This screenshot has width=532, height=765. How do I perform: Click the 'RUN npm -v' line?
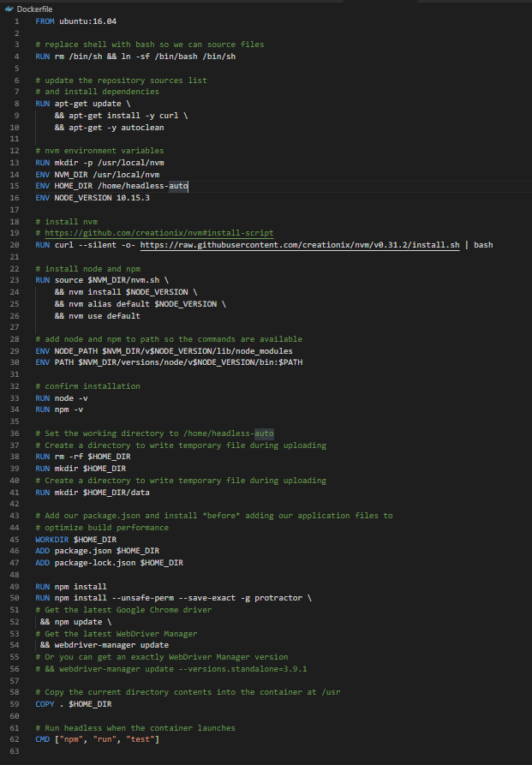coord(59,409)
